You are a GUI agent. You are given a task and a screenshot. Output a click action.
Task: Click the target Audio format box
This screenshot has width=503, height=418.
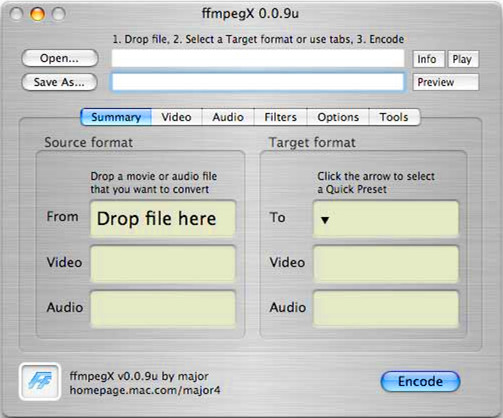pos(386,309)
